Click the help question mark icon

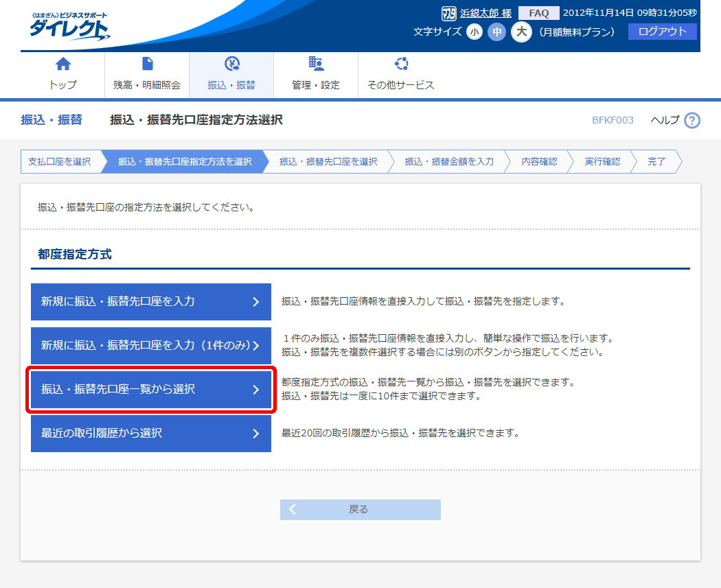692,120
